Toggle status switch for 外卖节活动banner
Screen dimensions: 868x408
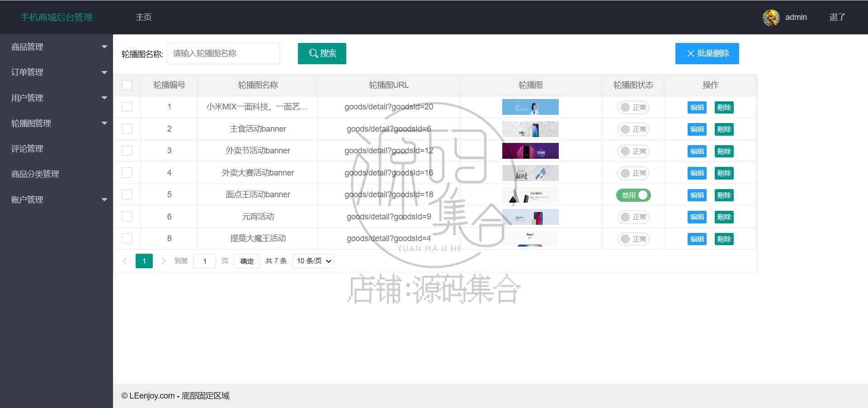click(633, 151)
